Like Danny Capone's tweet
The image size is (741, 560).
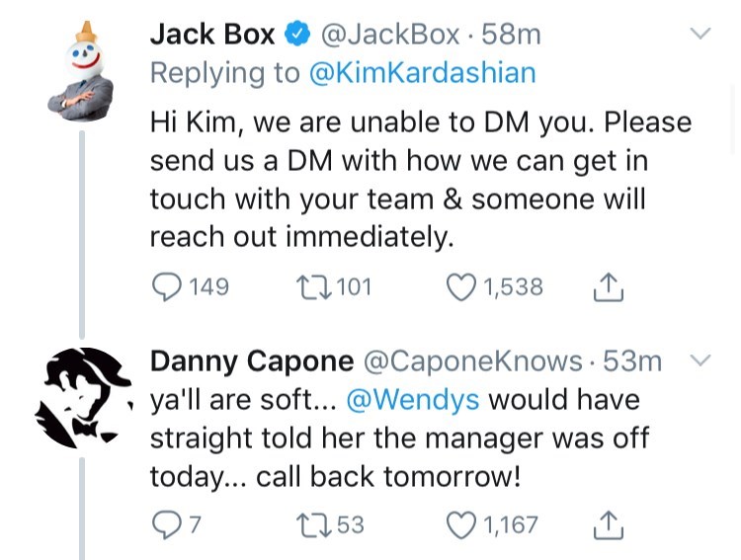[461, 524]
